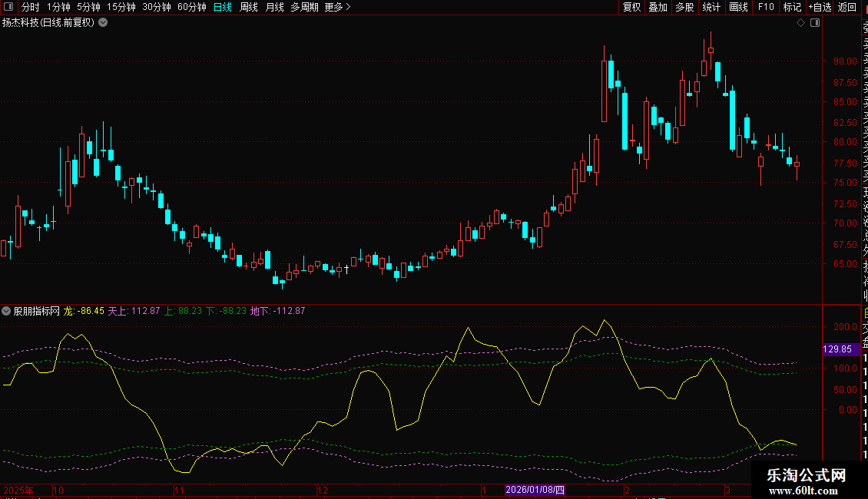
Task: Click month 10 on the date axis
Action: point(58,490)
